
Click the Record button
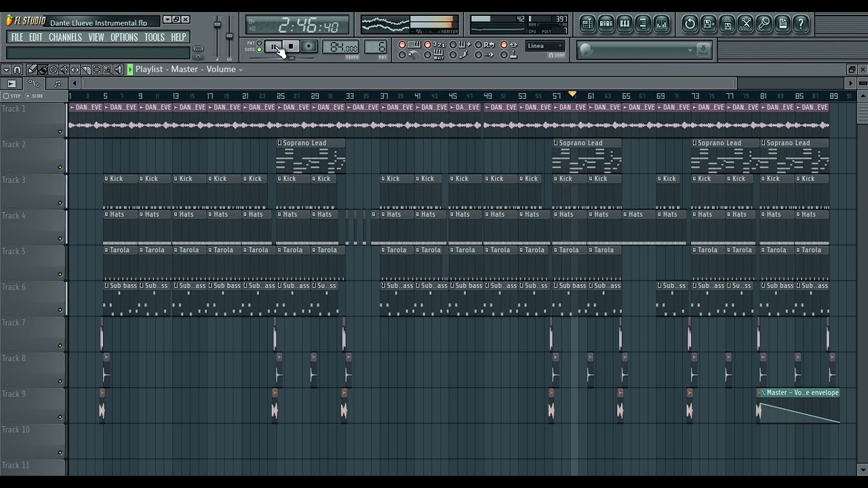[x=309, y=47]
